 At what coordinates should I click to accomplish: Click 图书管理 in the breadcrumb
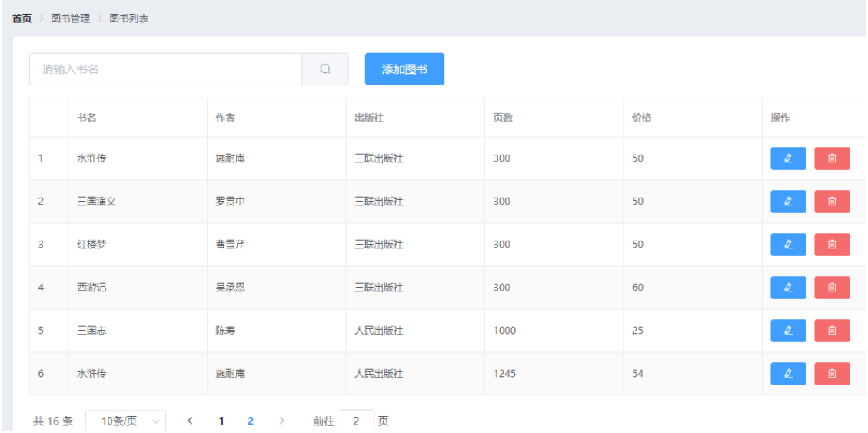(x=70, y=18)
